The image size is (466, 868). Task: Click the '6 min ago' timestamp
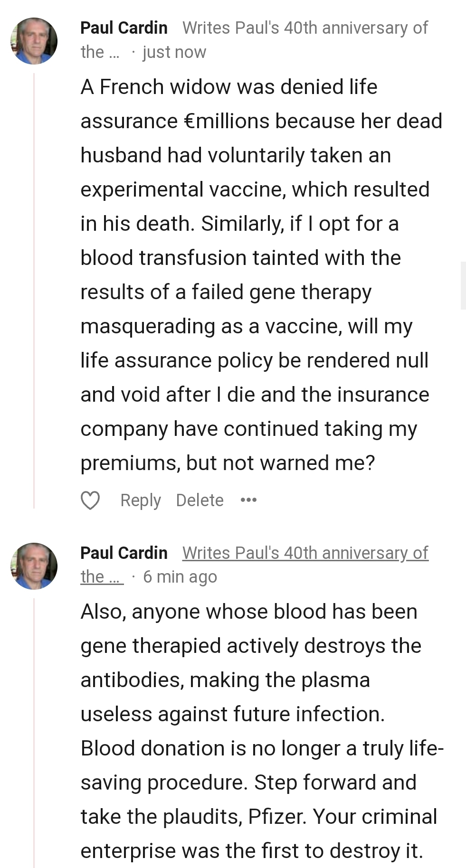[180, 577]
